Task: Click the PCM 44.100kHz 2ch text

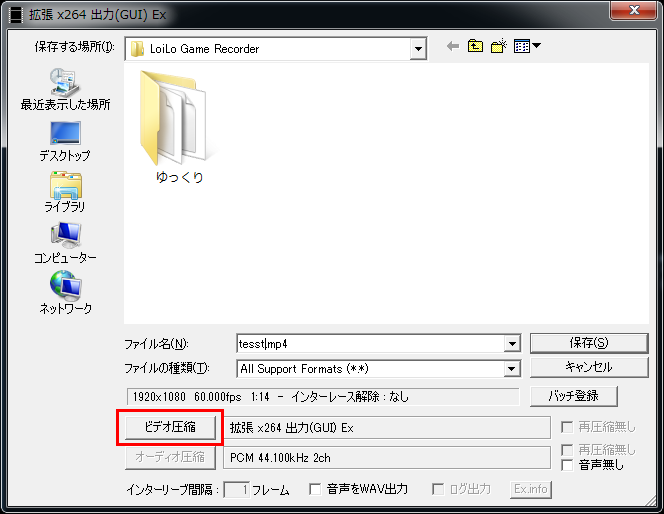Action: click(280, 458)
